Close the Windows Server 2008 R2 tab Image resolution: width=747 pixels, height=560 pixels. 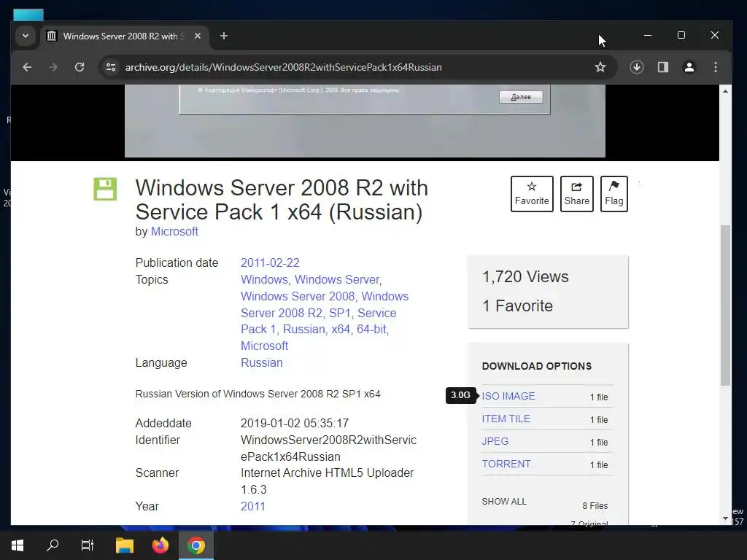coord(197,36)
